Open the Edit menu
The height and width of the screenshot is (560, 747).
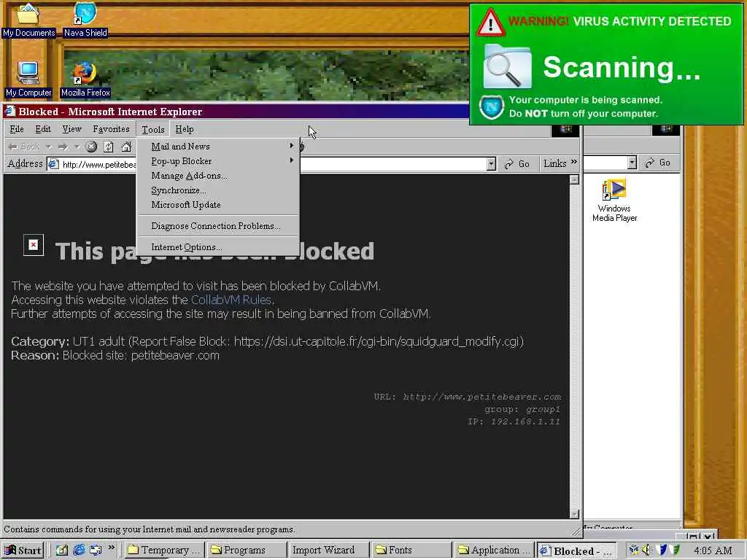click(43, 129)
